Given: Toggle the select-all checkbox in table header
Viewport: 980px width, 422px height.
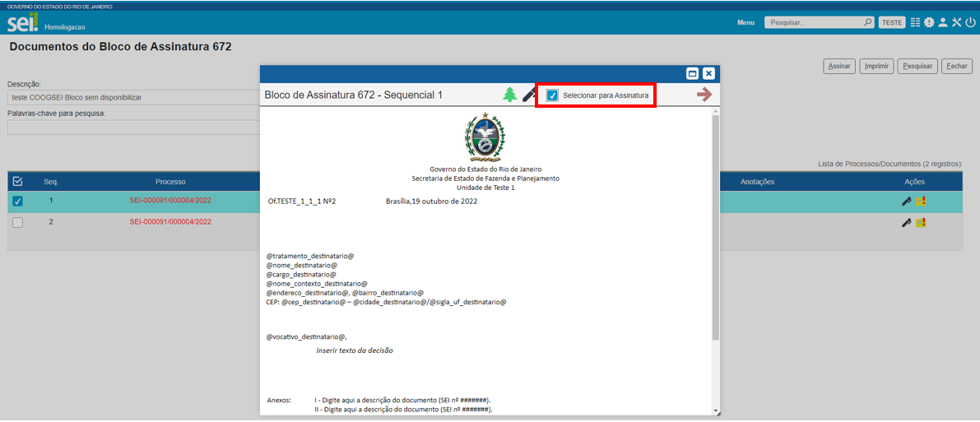Looking at the screenshot, I should [18, 181].
